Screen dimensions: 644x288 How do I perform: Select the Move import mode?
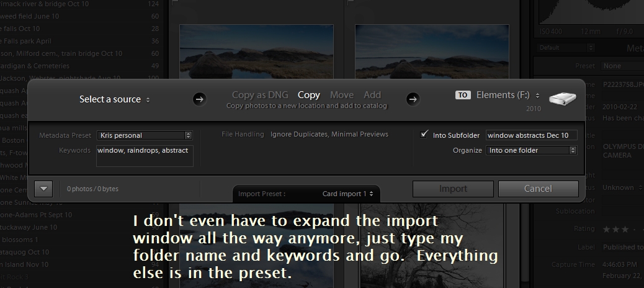pos(342,95)
